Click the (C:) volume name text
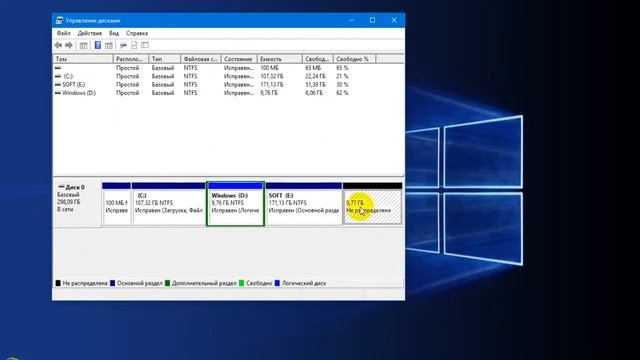 (x=68, y=76)
